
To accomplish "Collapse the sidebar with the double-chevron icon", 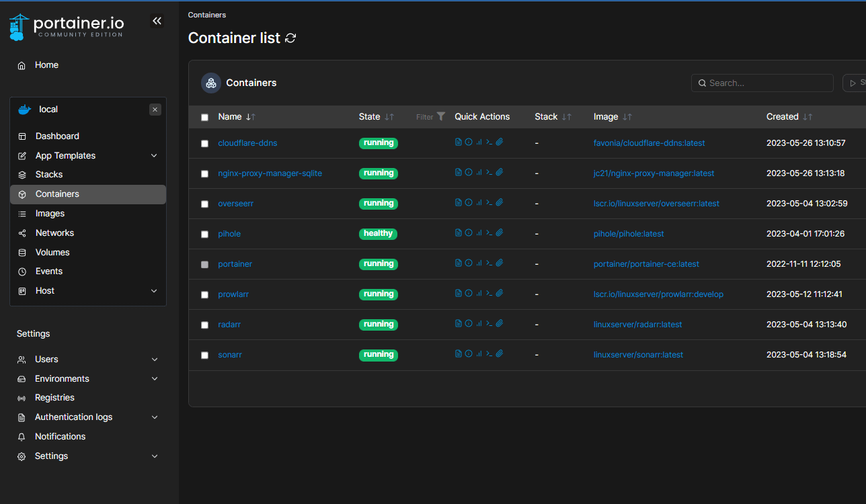I will click(157, 21).
